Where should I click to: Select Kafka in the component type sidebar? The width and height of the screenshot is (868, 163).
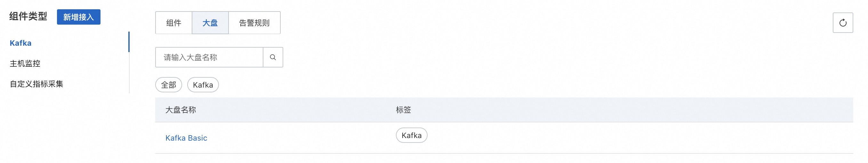[20, 43]
